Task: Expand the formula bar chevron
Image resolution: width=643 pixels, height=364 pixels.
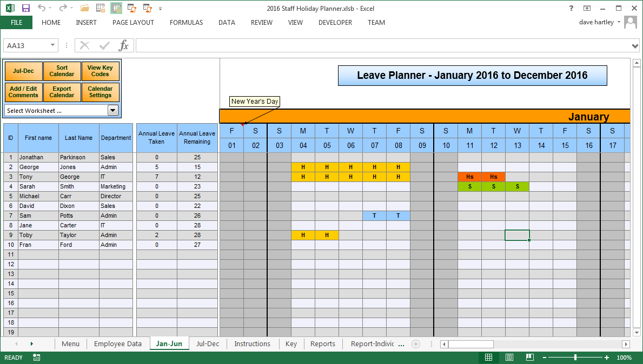Action: pos(635,46)
